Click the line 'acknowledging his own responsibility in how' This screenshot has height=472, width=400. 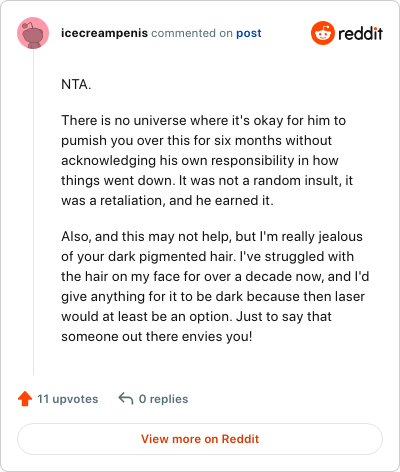(200, 160)
